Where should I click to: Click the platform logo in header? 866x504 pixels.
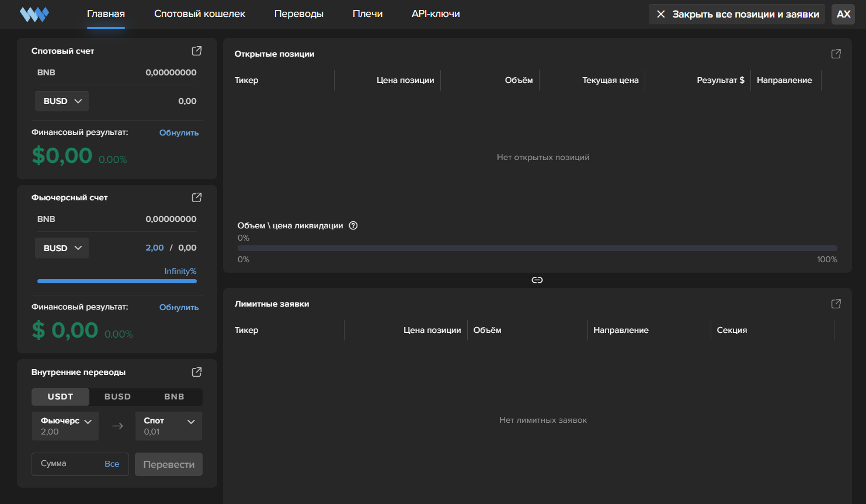[x=34, y=14]
